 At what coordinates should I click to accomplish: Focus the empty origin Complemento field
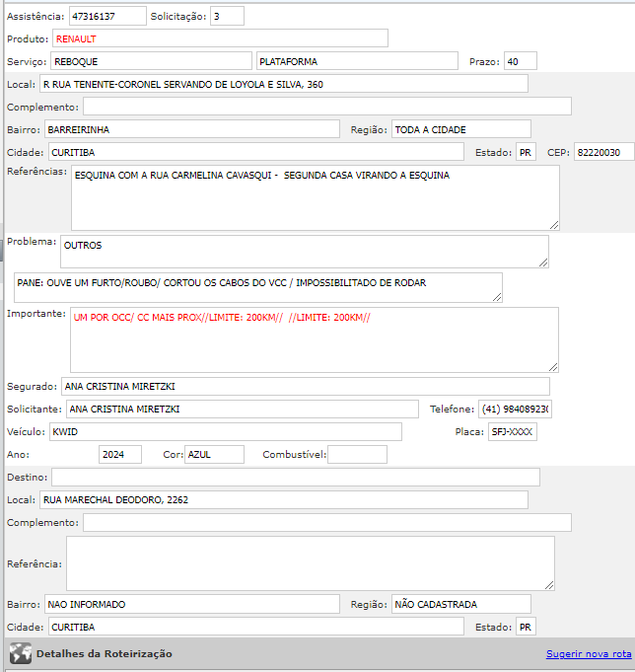tap(327, 107)
